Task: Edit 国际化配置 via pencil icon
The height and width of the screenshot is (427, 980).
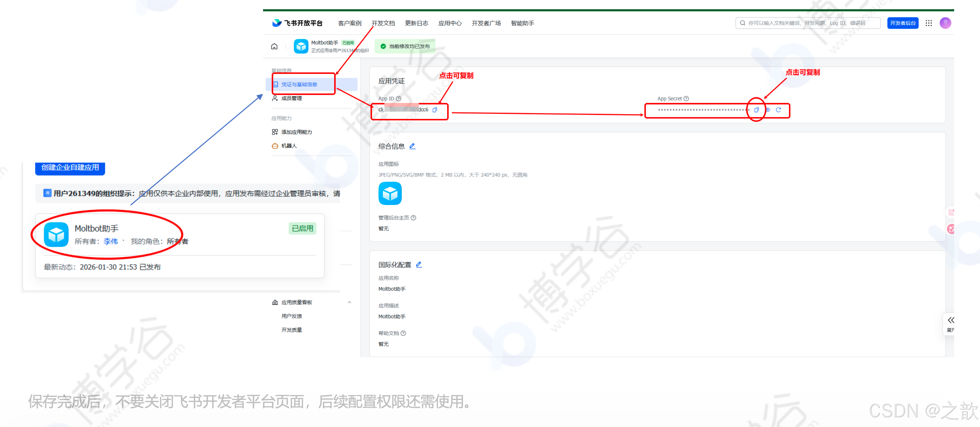Action: 419,264
